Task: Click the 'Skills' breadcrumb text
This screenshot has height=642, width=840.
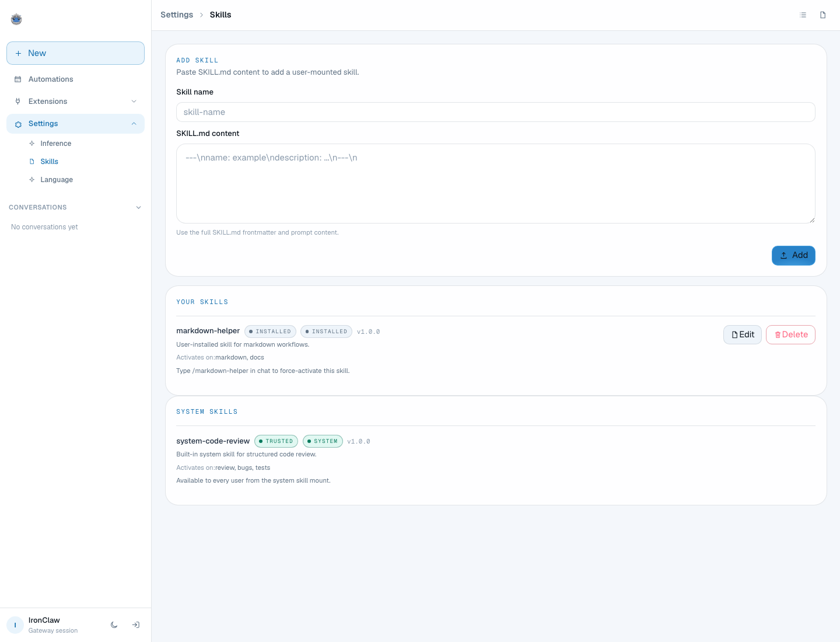Action: pyautogui.click(x=220, y=15)
